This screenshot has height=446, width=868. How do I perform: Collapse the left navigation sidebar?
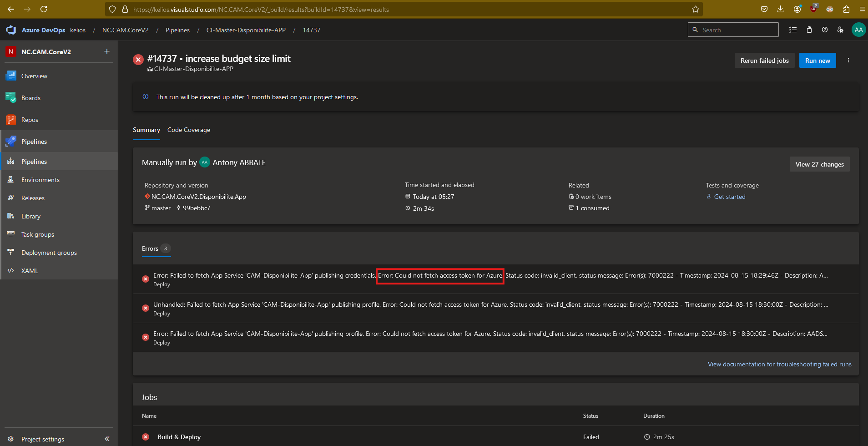pos(107,439)
